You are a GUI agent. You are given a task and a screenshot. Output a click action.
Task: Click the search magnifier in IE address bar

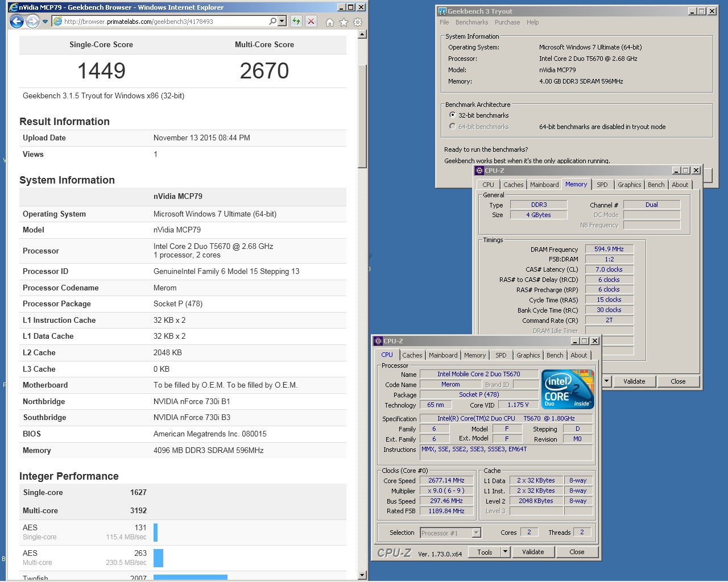(273, 21)
